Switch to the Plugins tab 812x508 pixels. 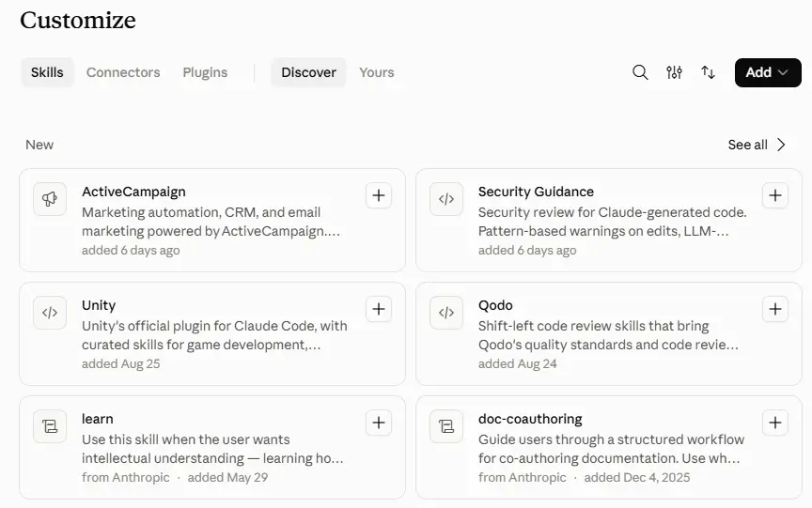click(205, 72)
